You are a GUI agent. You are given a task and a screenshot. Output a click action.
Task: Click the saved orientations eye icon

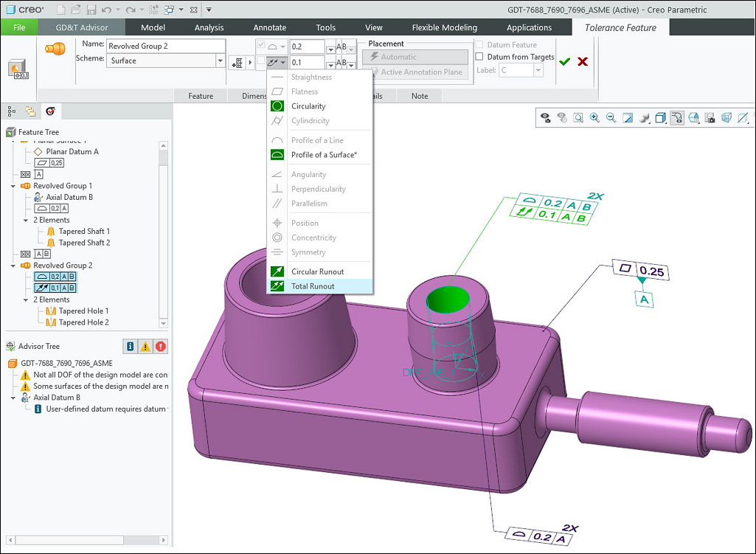click(545, 117)
